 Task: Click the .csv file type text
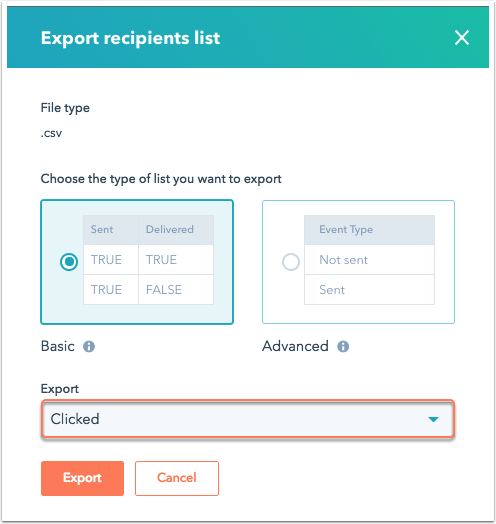tap(51, 133)
